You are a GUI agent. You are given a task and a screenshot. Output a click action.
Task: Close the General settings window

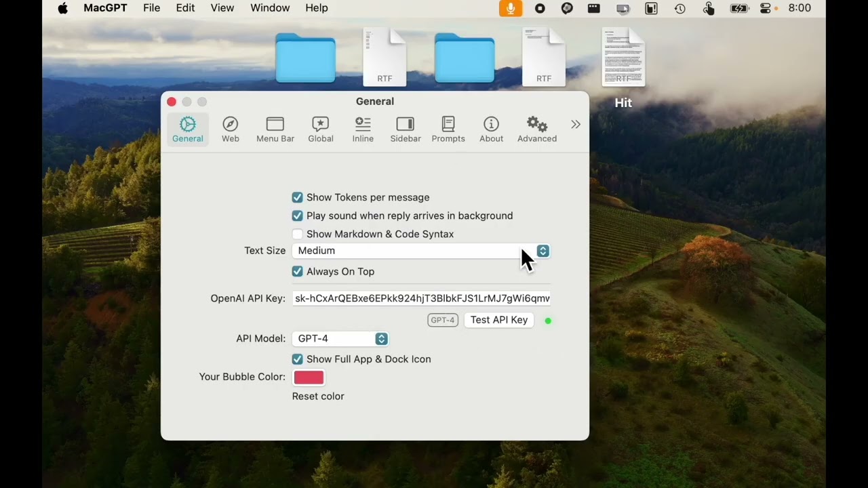point(172,102)
